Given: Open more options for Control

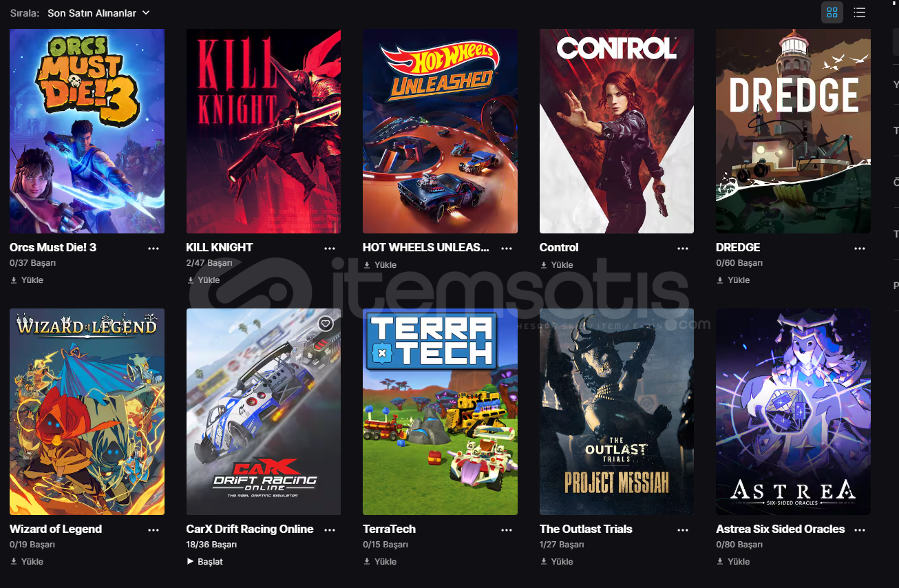Looking at the screenshot, I should click(683, 249).
